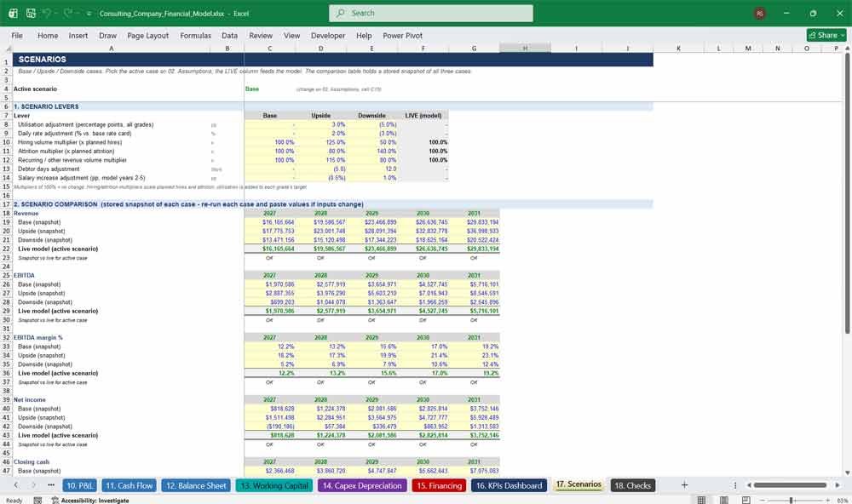Go to the Formulas tab
852x504 pixels.
point(196,35)
